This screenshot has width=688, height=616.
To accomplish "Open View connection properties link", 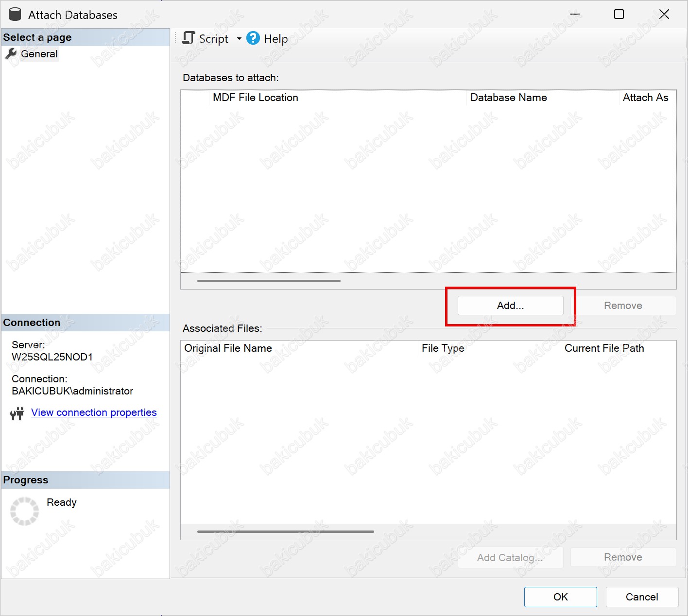I will click(x=94, y=412).
